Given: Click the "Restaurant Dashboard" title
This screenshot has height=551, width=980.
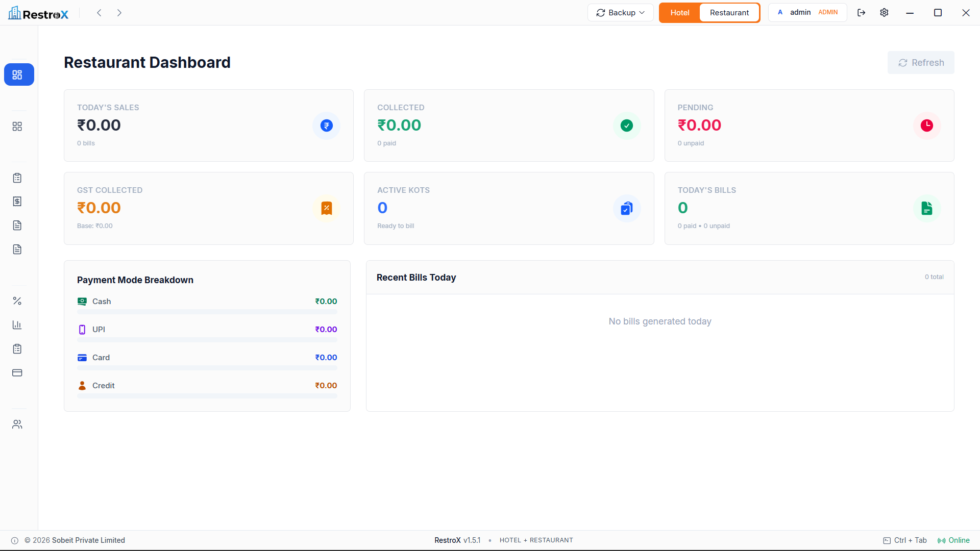Looking at the screenshot, I should pos(147,62).
